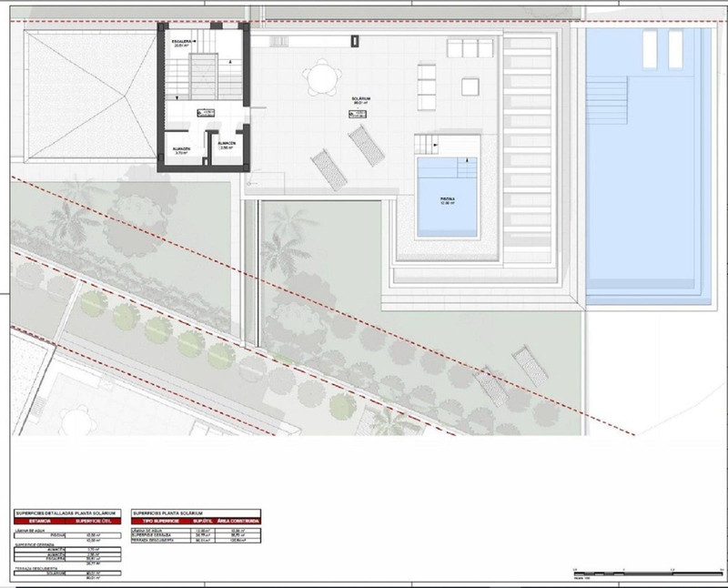Click the smaller ALMACÉN storage room on the right

(227, 144)
